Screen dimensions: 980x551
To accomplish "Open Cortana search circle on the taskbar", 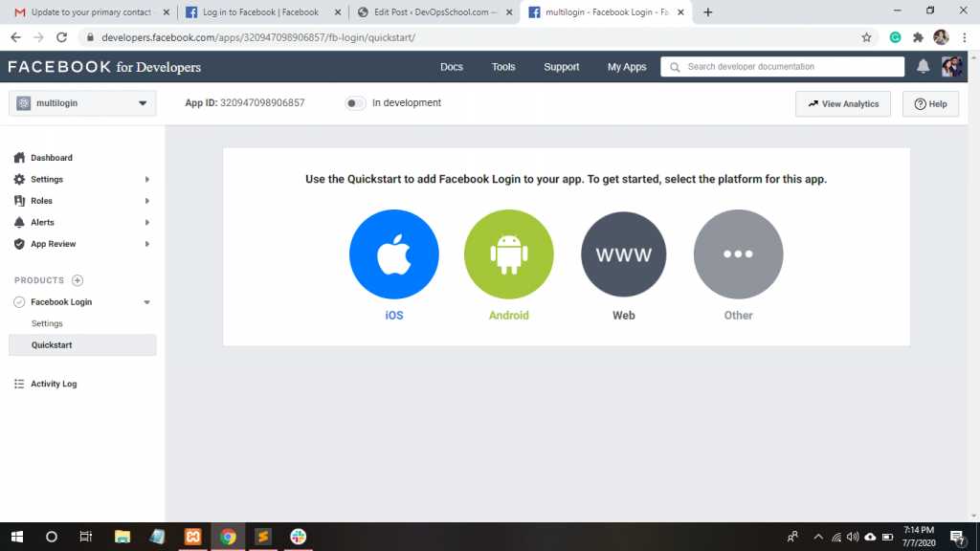I will pos(52,537).
